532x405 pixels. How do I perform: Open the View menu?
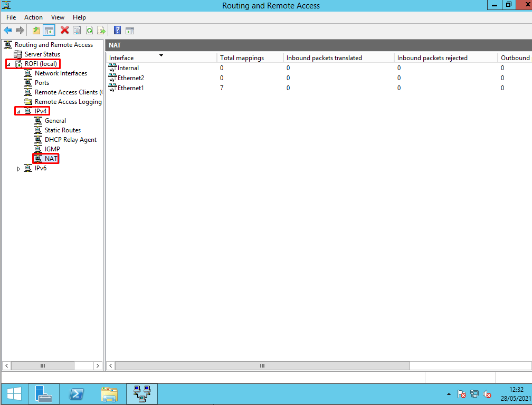[x=58, y=17]
